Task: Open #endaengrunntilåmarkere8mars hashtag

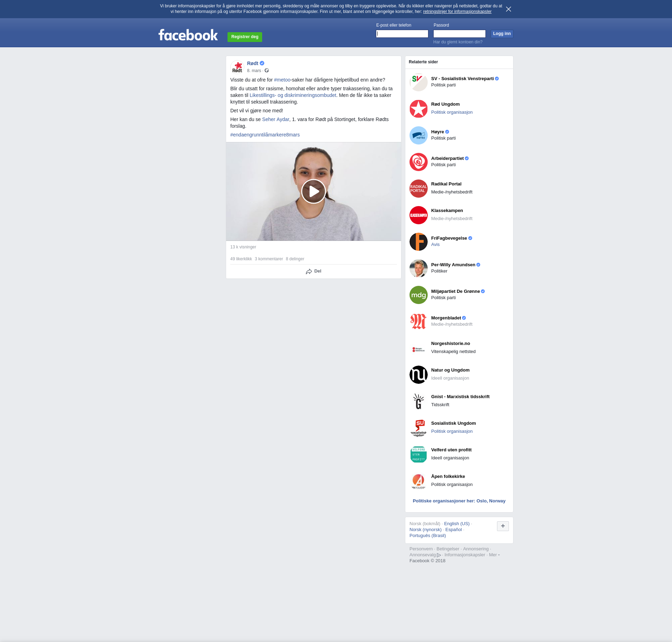Action: [x=265, y=135]
